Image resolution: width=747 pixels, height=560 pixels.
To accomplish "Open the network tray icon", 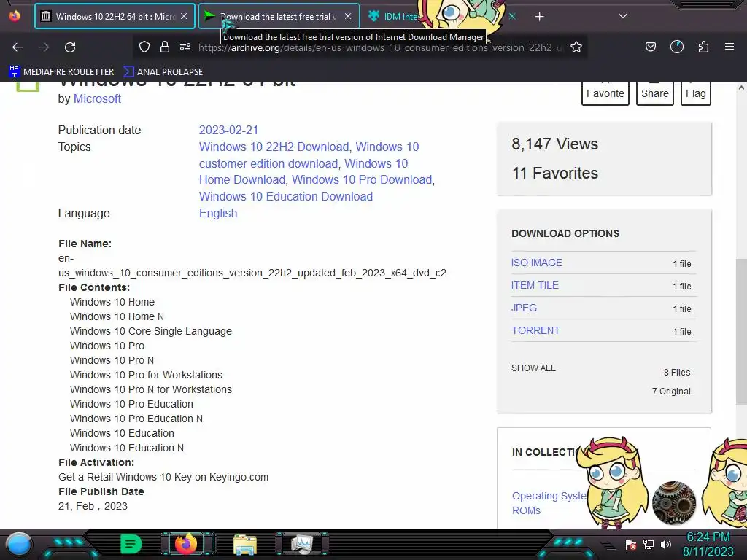I will pyautogui.click(x=649, y=544).
